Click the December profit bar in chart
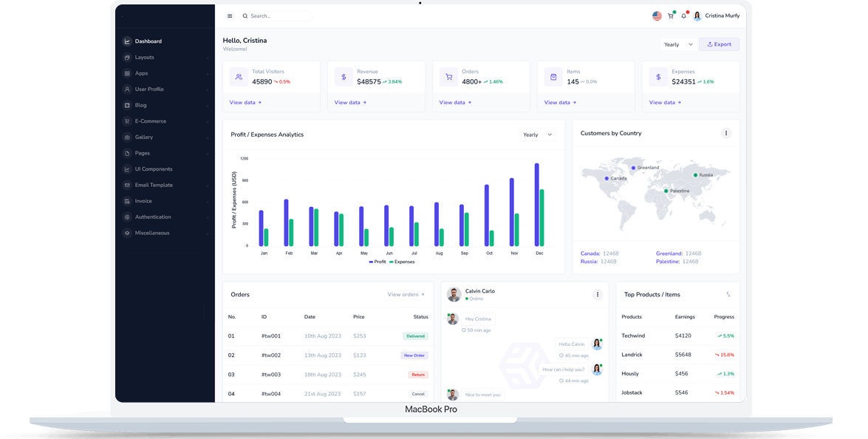 click(x=537, y=205)
